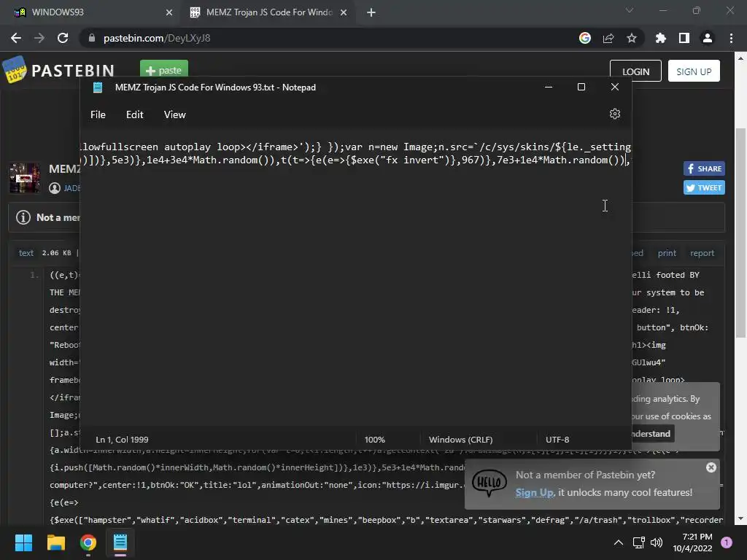Click the Notepad document icon in title bar

(x=98, y=87)
